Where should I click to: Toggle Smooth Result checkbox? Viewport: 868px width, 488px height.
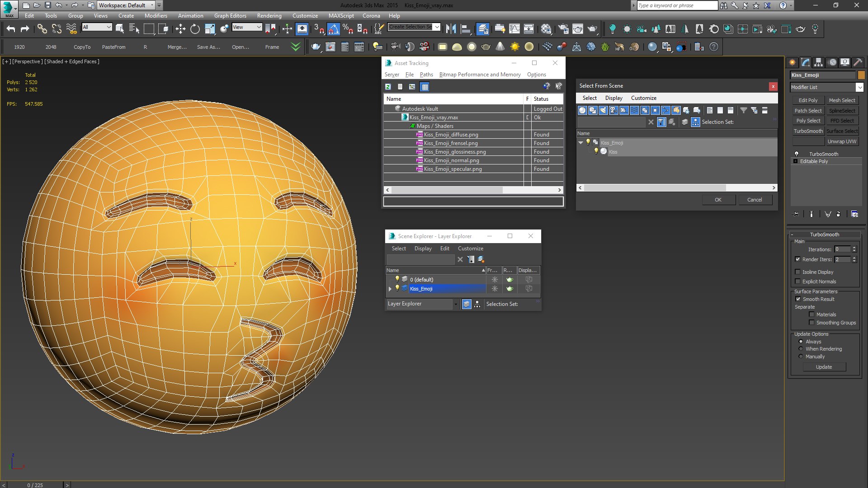(798, 299)
